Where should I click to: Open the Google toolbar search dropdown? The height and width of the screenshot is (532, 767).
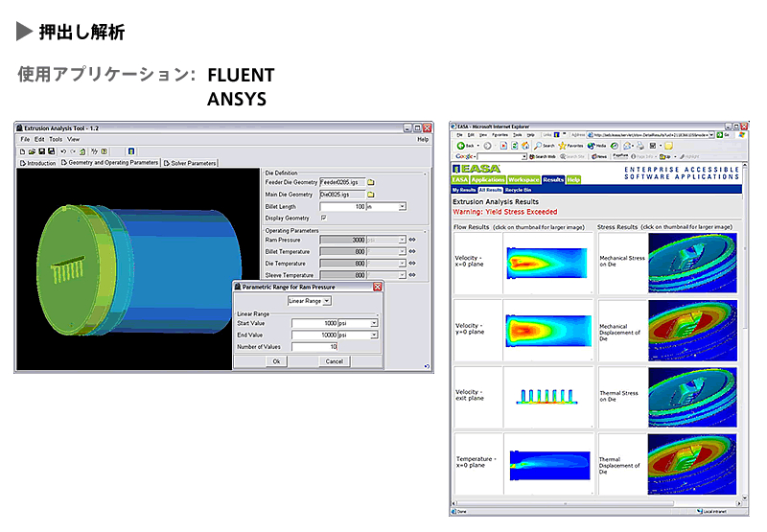(x=523, y=156)
